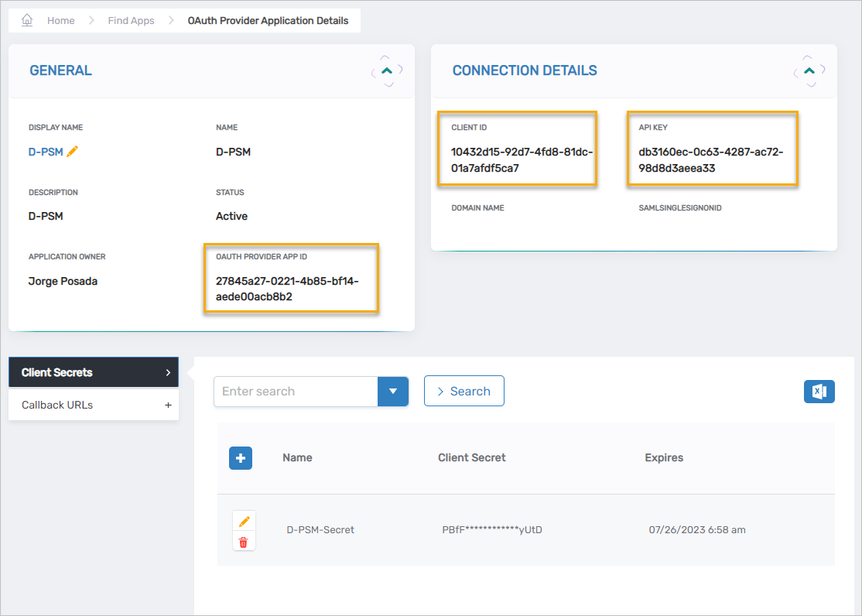
Task: Edit the D-PSM-Secret row
Action: pyautogui.click(x=244, y=522)
